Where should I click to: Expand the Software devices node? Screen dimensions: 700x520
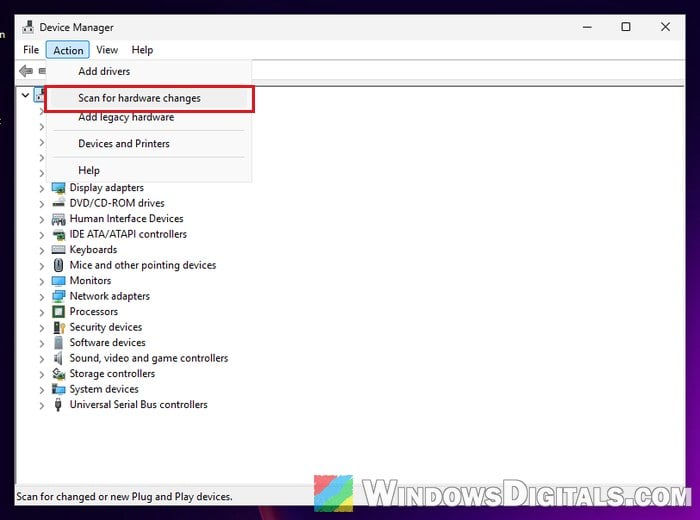click(x=42, y=344)
